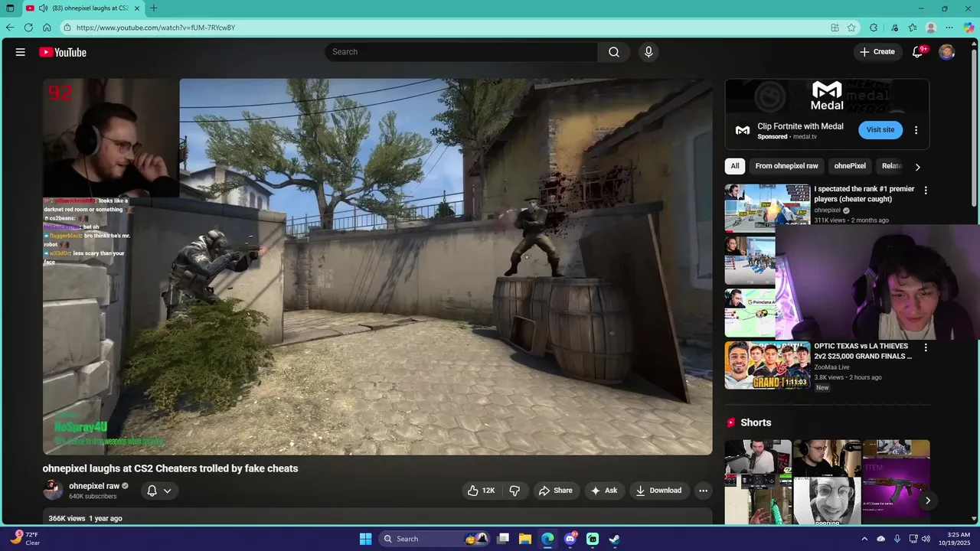The height and width of the screenshot is (551, 980).
Task: Select the ohnePixel filter chip
Action: [x=850, y=166]
